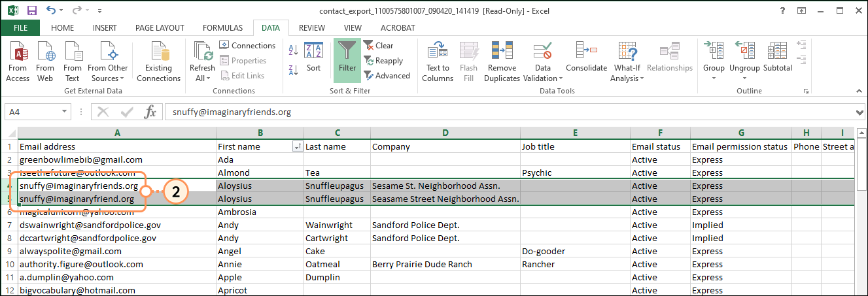Open the From Other Sources dropdown
The image size is (868, 296).
108,61
